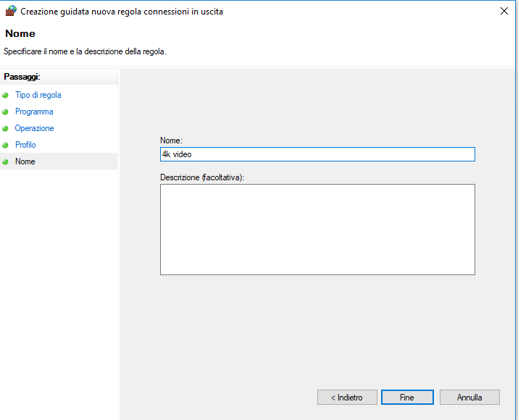Viewport: 518px width, 420px height.
Task: Focus the Descrizione (facoltativa) text area
Action: point(317,229)
